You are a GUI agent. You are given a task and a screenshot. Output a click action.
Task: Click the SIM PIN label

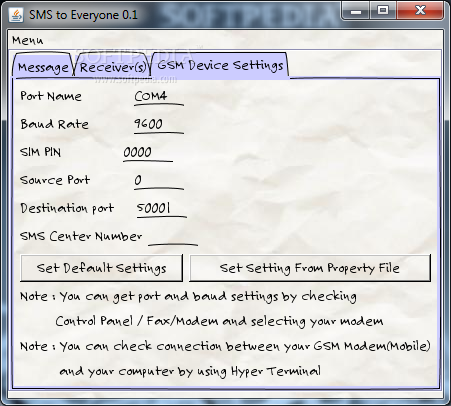[x=41, y=152]
